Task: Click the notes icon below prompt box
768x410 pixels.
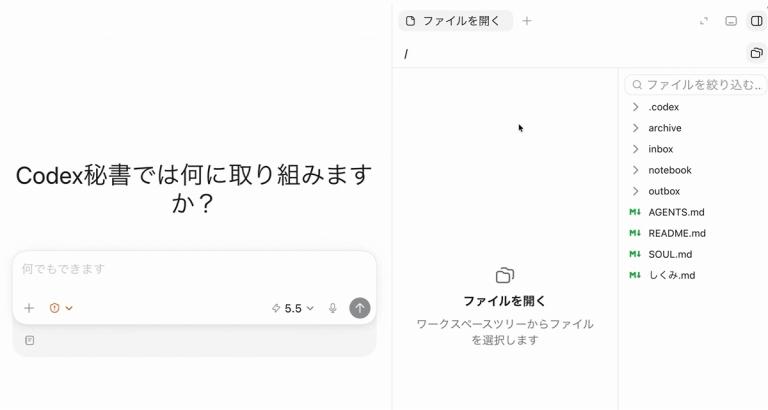Action: (29, 340)
